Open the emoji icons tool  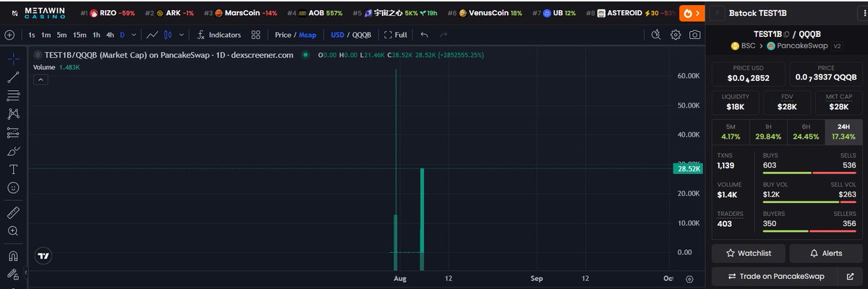tap(13, 187)
